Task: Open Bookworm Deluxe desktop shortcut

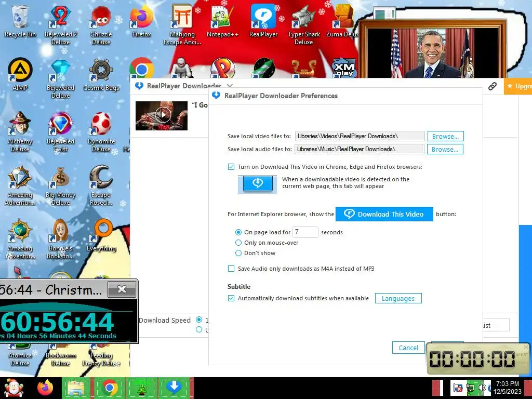Action: pyautogui.click(x=60, y=355)
